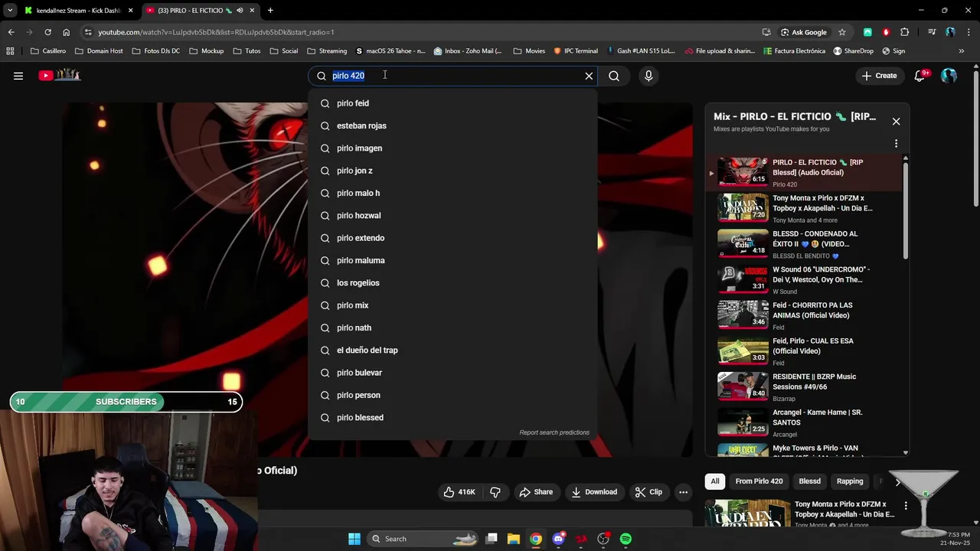This screenshot has height=551, width=980.
Task: Play 'Tony Monta x Pirlo x DFZM' playlist item
Action: [x=804, y=208]
